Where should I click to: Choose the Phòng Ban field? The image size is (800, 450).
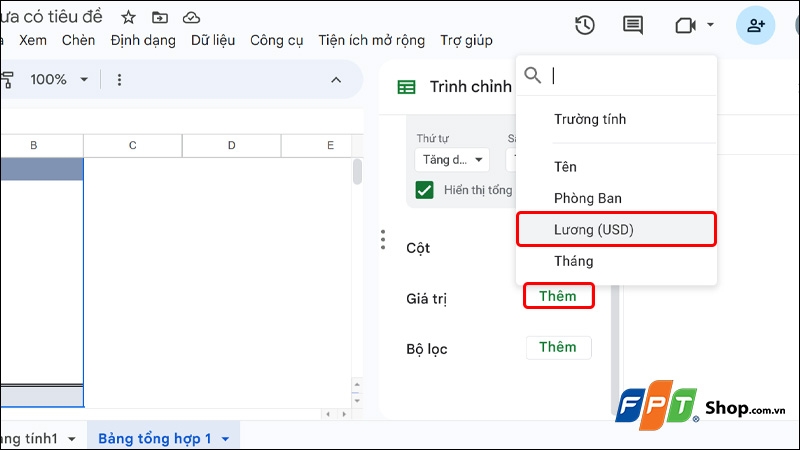(616, 198)
